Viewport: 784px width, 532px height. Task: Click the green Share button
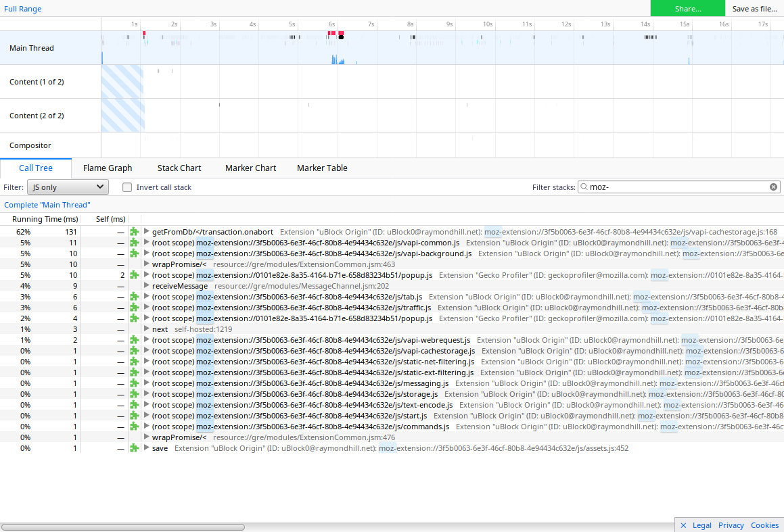pyautogui.click(x=687, y=9)
